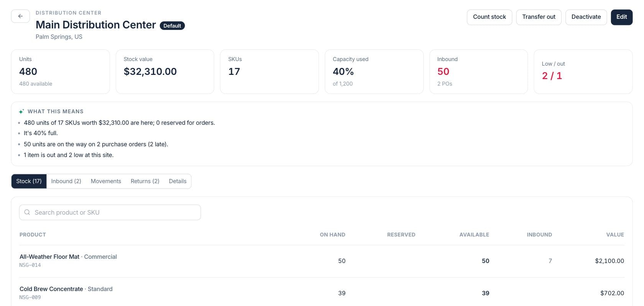Click the Edit button
This screenshot has height=306, width=644.
[622, 17]
